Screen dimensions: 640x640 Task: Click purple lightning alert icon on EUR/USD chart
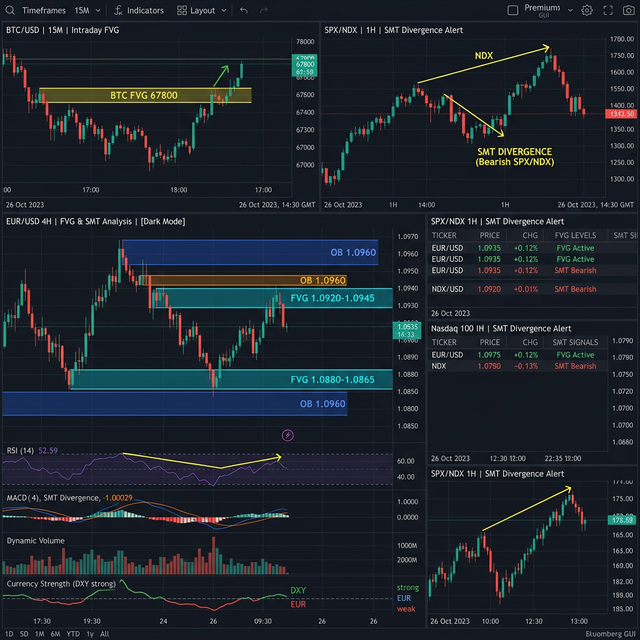tap(288, 435)
